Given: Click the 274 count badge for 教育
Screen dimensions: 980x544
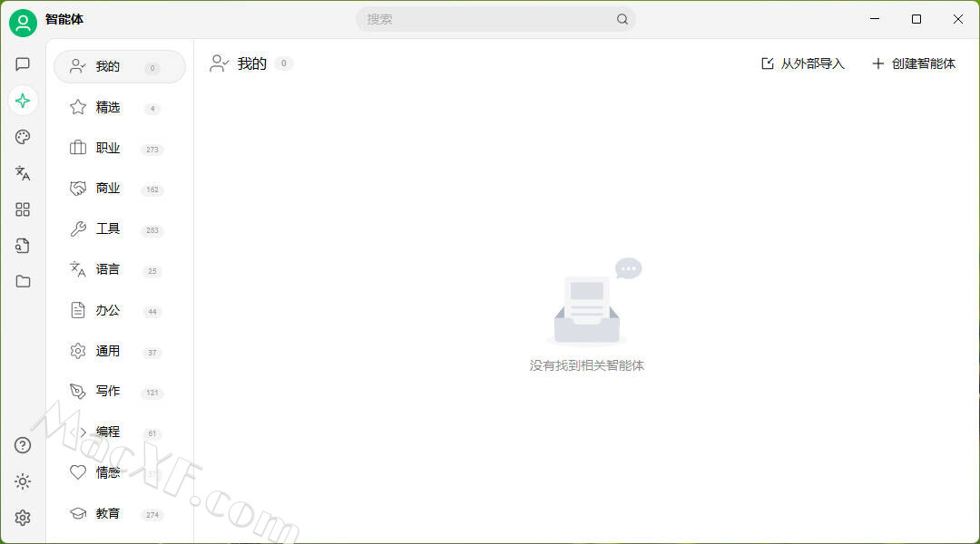Looking at the screenshot, I should pos(152,515).
